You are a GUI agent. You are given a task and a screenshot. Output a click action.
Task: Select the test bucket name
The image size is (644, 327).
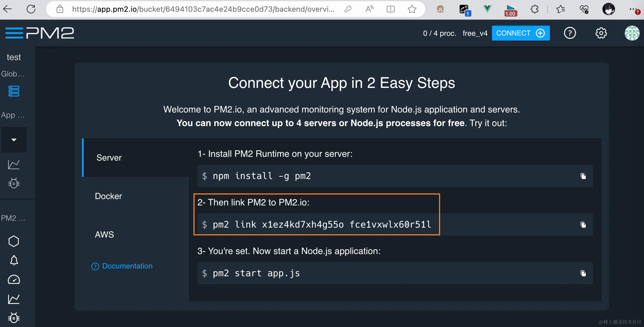coord(14,57)
